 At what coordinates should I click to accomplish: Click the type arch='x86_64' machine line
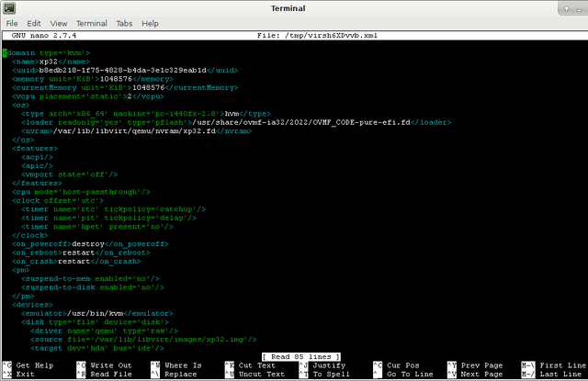point(146,114)
